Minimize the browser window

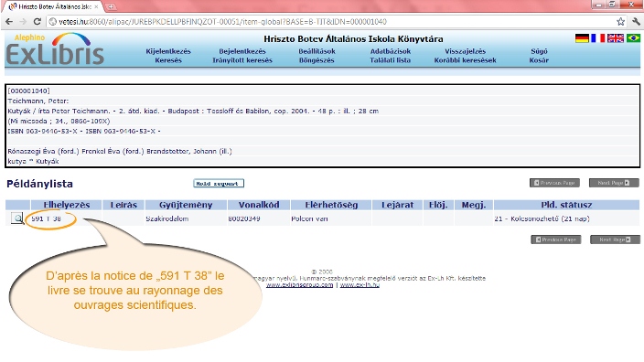coord(599,5)
